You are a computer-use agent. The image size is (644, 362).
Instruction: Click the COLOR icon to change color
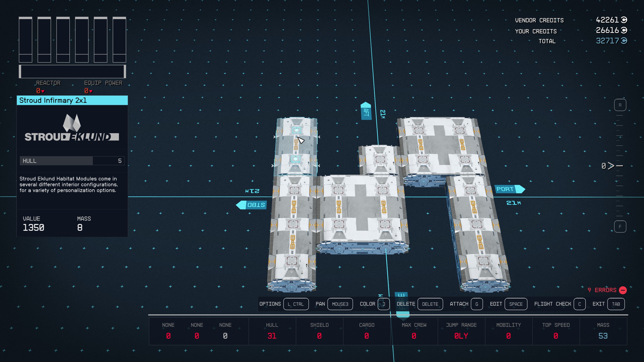(383, 304)
